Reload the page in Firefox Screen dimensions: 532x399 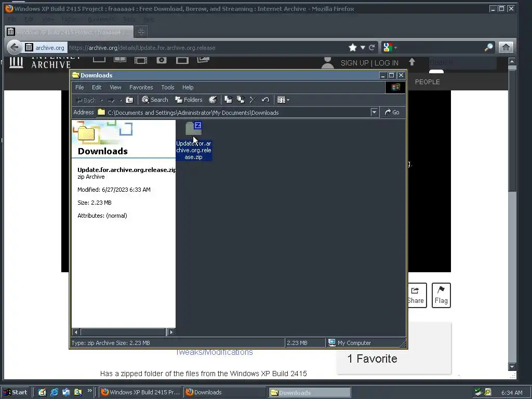[x=371, y=47]
